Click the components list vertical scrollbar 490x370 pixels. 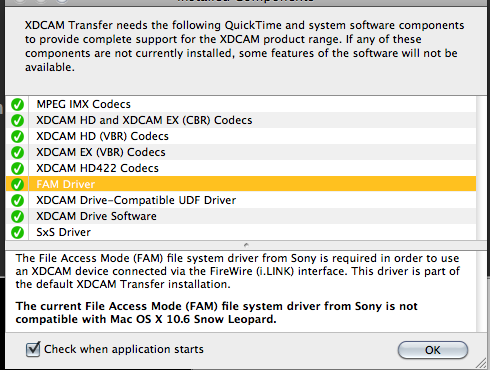click(x=481, y=168)
